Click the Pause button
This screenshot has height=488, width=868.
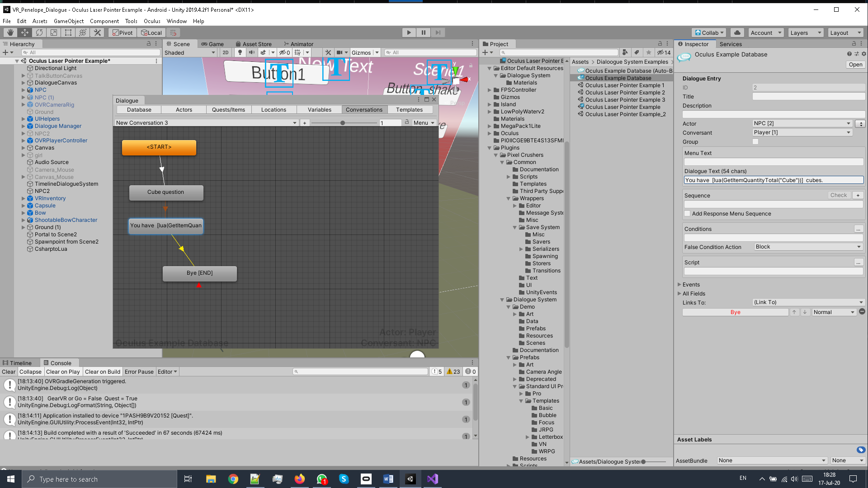pyautogui.click(x=423, y=33)
